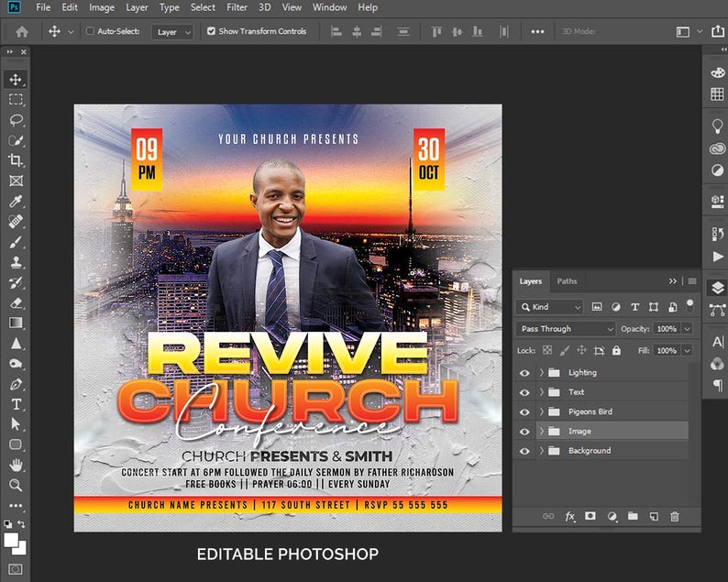Image resolution: width=728 pixels, height=582 pixels.
Task: Lock all attributes with padlock icon
Action: [x=616, y=350]
